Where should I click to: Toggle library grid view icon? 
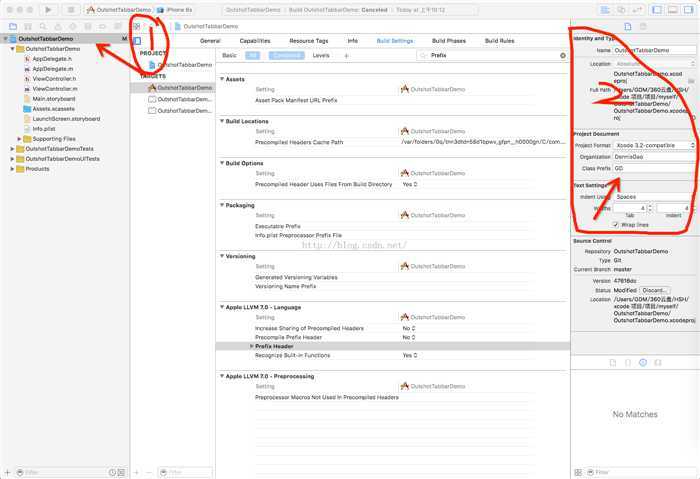578,472
